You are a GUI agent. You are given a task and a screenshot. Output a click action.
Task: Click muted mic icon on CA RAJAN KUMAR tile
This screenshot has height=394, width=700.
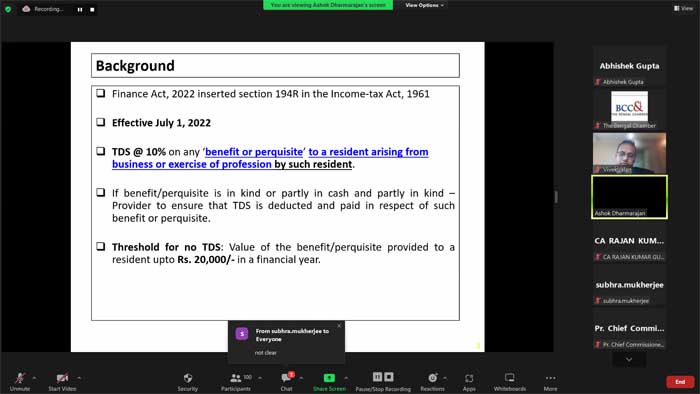pyautogui.click(x=597, y=257)
